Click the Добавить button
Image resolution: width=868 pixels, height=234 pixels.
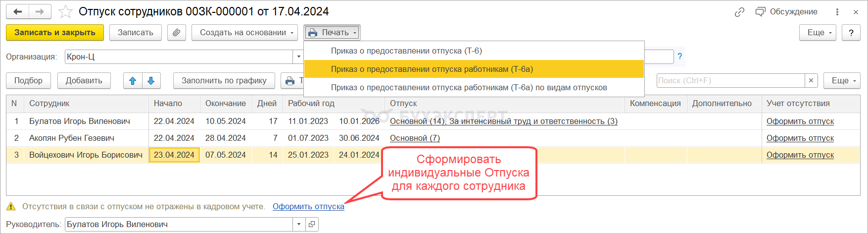[x=84, y=80]
